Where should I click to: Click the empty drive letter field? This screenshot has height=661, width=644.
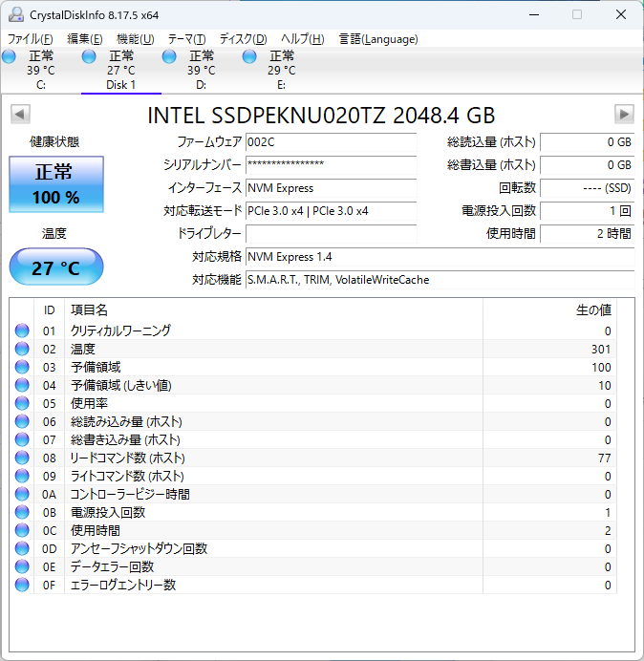click(x=331, y=233)
